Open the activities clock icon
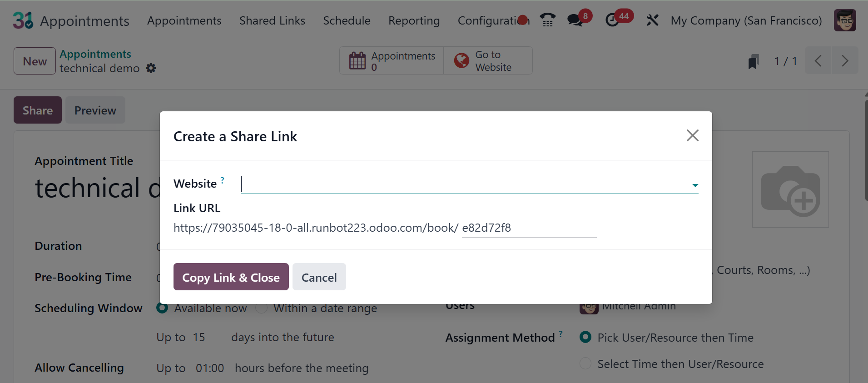The height and width of the screenshot is (383, 868). [x=613, y=20]
